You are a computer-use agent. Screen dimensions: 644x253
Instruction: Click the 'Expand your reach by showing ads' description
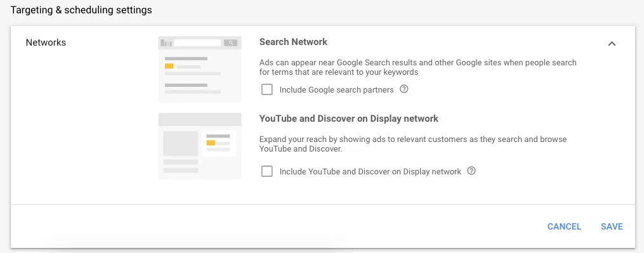pyautogui.click(x=413, y=144)
